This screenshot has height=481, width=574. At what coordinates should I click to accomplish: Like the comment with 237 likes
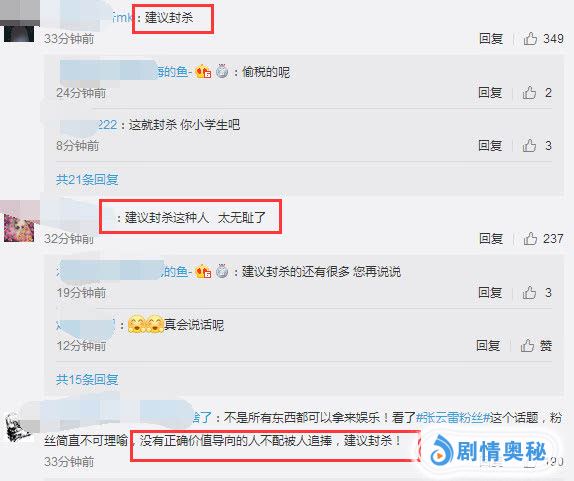tap(530, 239)
